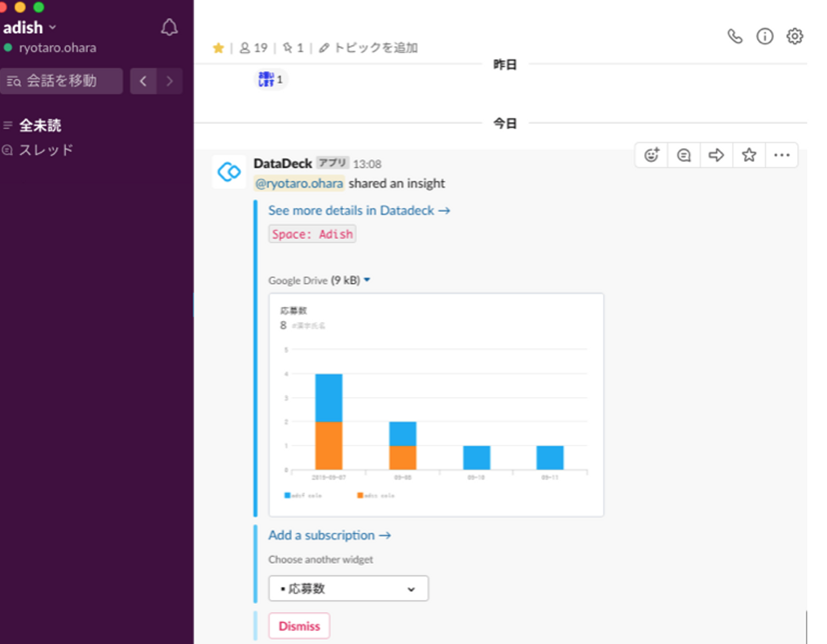
Task: Click the ryotaro.ohara user status
Action: 50,48
